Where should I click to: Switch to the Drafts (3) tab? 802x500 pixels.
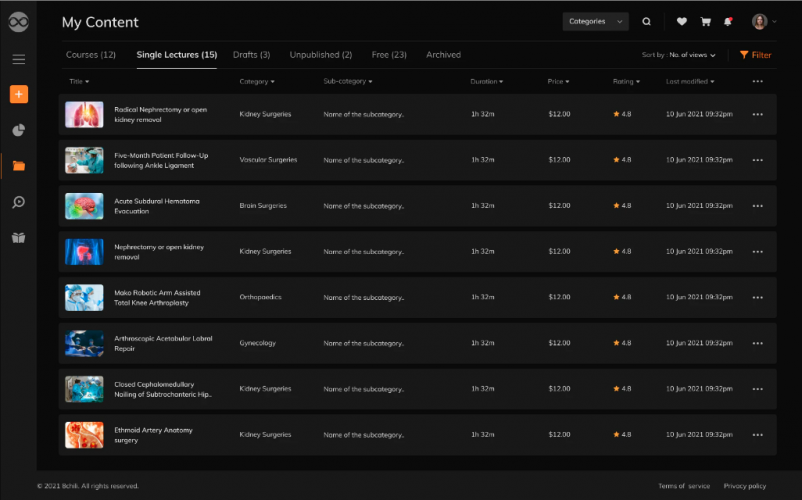pos(251,55)
